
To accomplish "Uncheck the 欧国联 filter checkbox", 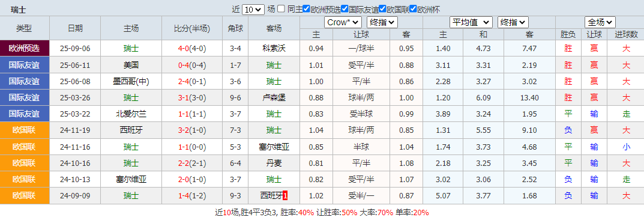I will [x=382, y=9].
